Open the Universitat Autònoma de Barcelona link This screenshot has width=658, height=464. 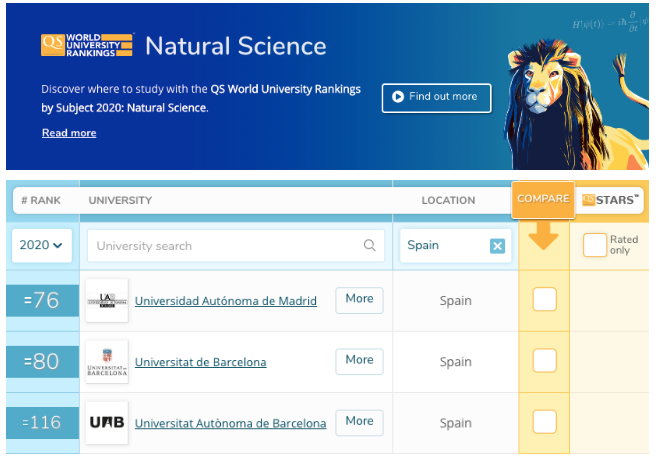pyautogui.click(x=230, y=423)
